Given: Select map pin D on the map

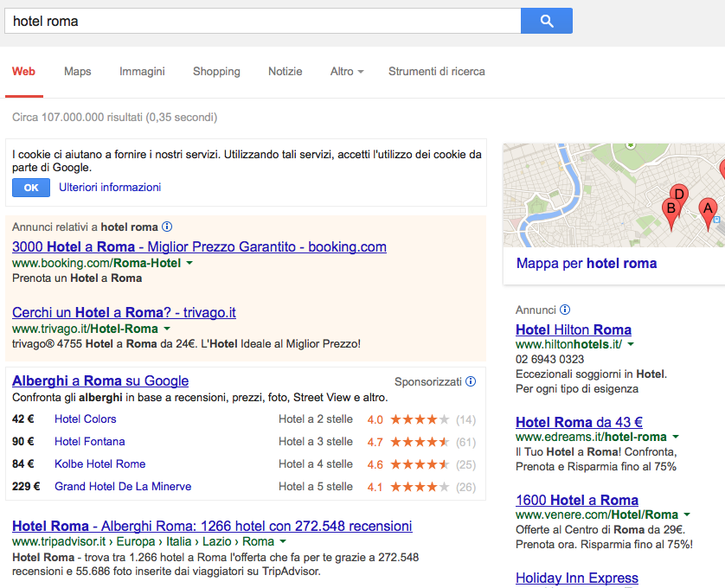Looking at the screenshot, I should point(679,197).
